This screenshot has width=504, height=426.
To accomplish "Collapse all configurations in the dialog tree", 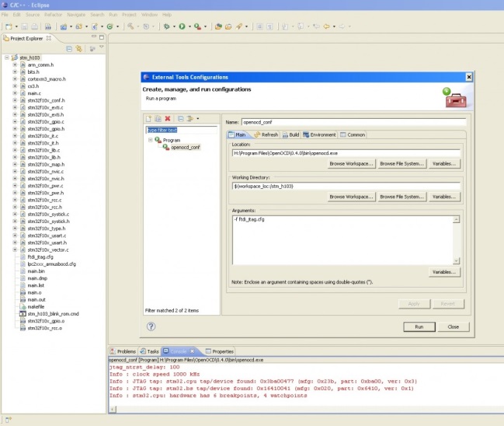I will 180,118.
